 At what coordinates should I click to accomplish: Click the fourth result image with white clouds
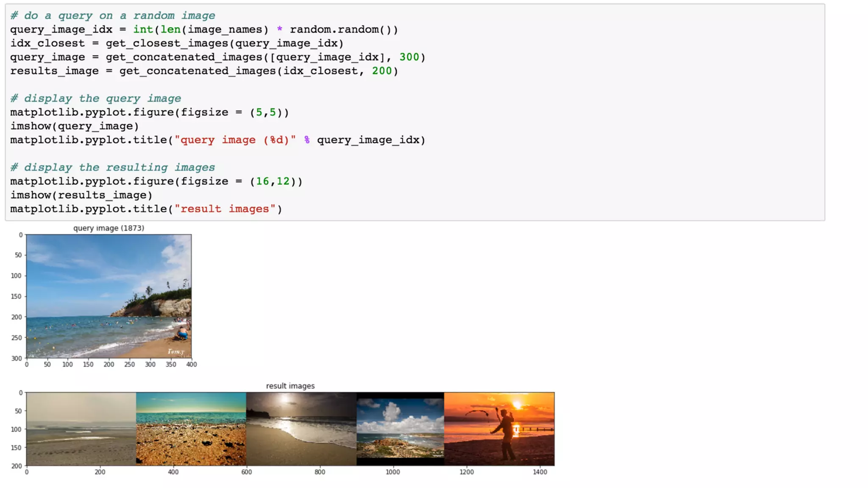pos(400,429)
